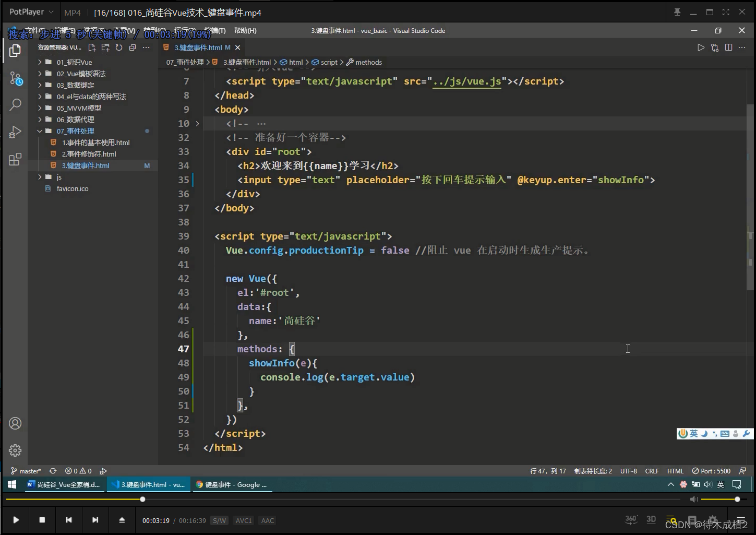This screenshot has width=756, height=535.
Task: Click Port : 5500 Live Server button
Action: (x=711, y=471)
